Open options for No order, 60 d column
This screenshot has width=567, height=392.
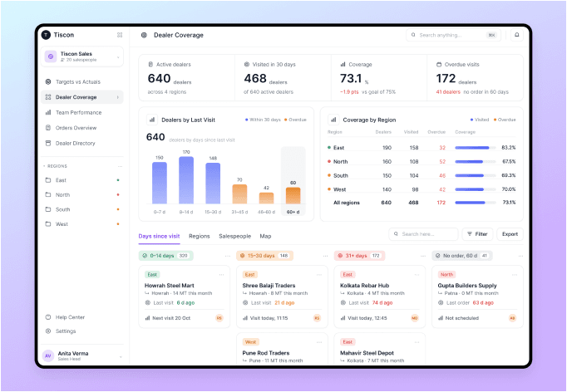point(520,256)
